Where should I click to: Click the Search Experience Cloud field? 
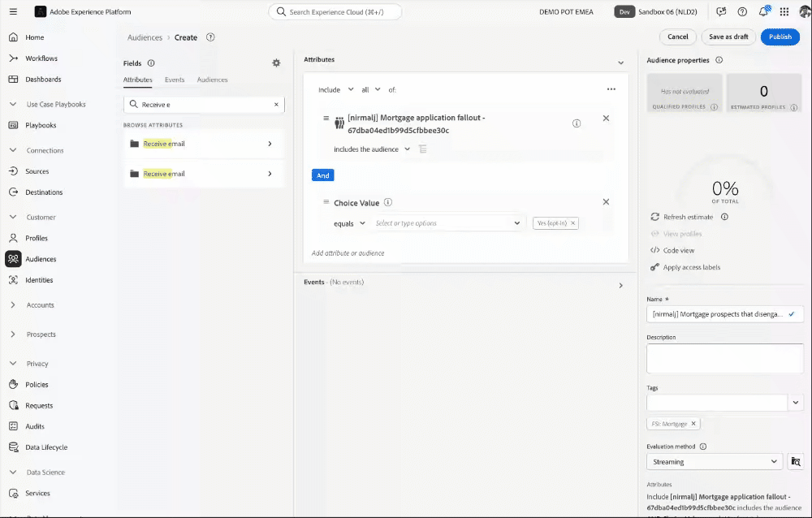335,12
